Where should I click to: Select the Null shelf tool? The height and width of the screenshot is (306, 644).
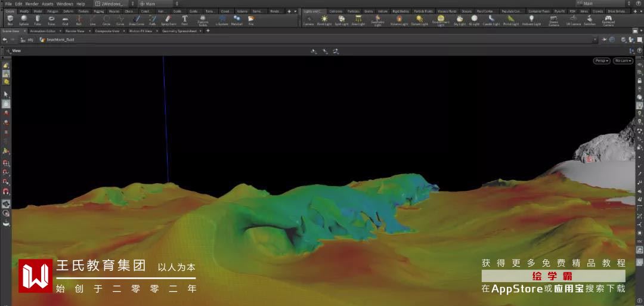[x=79, y=20]
